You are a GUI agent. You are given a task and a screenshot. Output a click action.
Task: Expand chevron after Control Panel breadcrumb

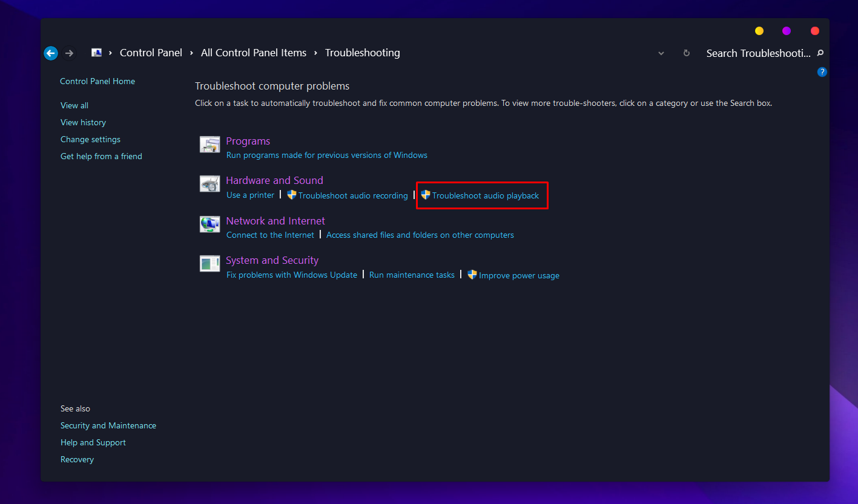(x=191, y=53)
